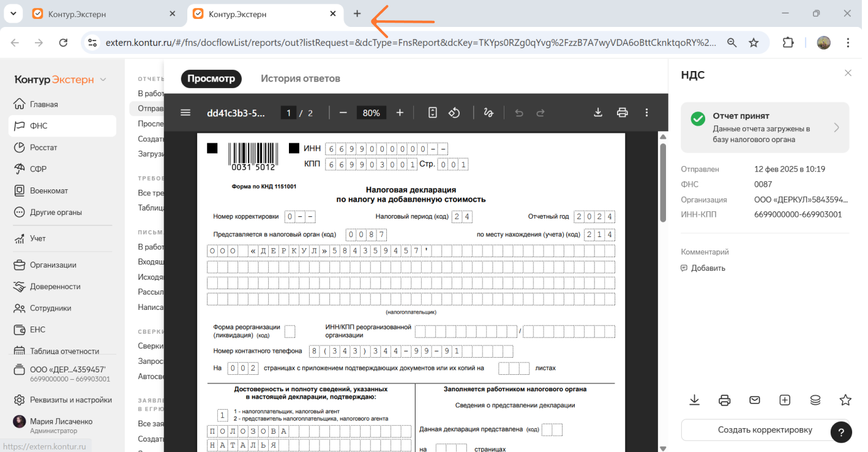Click the PDF undo arrow
The image size is (868, 452).
coord(519,113)
